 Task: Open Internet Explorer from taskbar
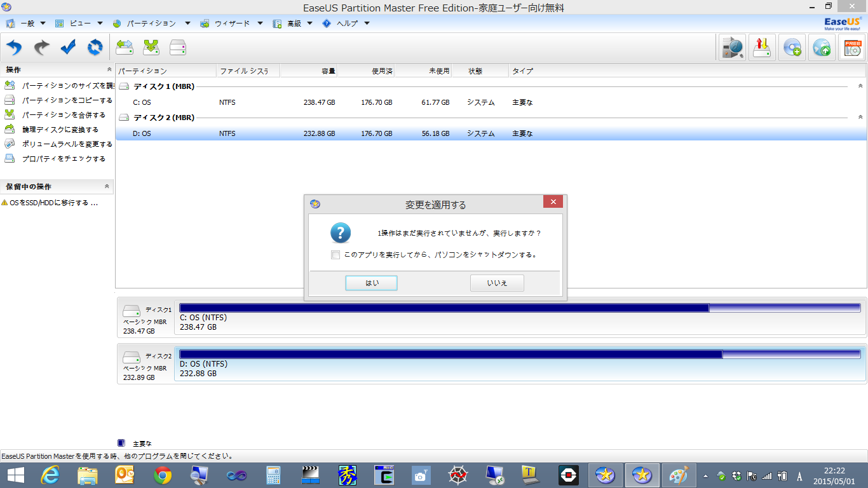50,475
